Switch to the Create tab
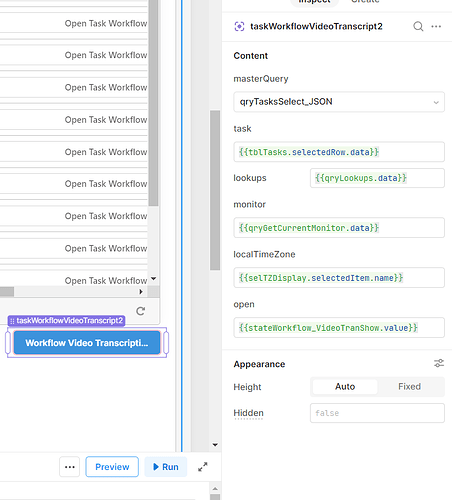 coord(365,2)
